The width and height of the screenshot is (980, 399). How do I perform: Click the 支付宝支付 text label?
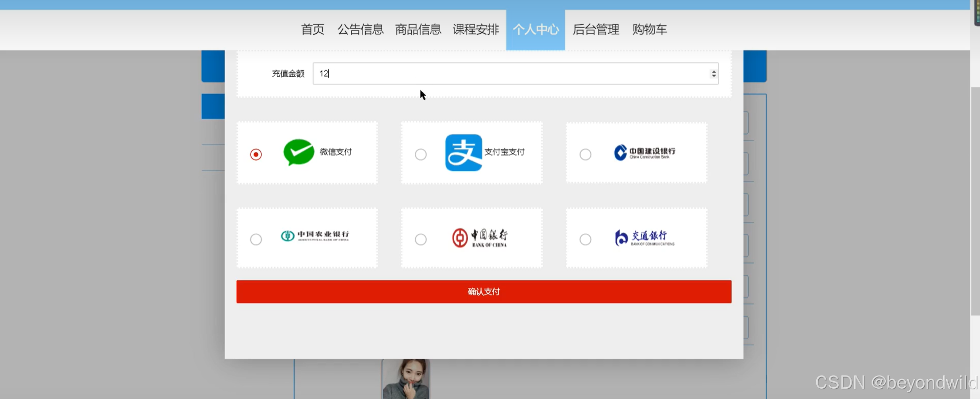click(504, 152)
